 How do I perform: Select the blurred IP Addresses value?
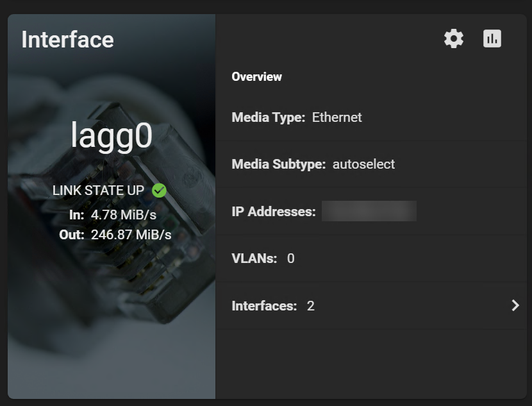(369, 211)
